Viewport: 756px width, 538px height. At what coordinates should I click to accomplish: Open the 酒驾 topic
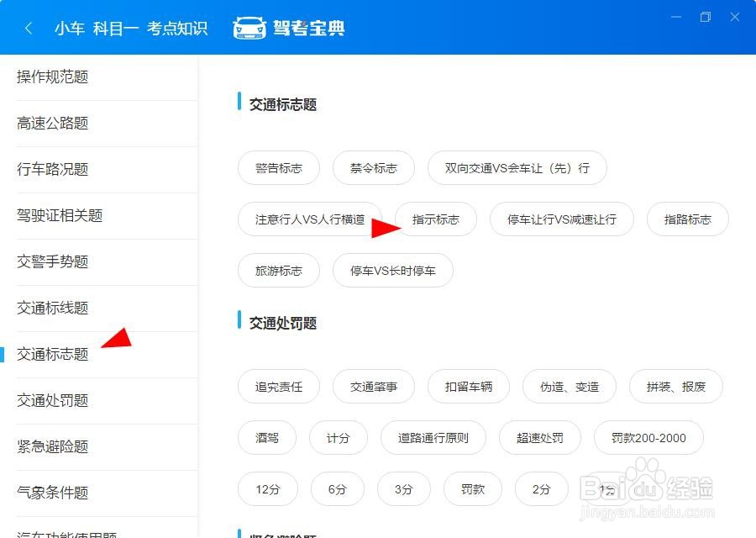[x=267, y=438]
